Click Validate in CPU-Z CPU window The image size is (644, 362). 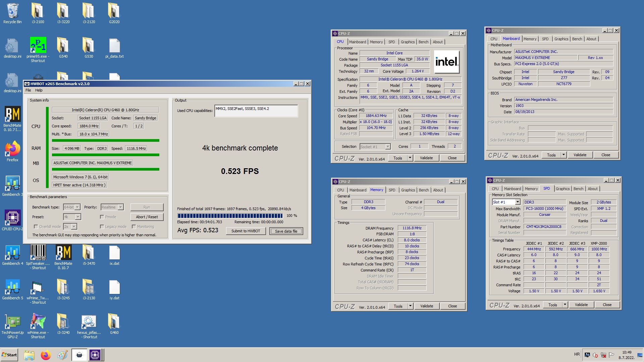pos(426,158)
